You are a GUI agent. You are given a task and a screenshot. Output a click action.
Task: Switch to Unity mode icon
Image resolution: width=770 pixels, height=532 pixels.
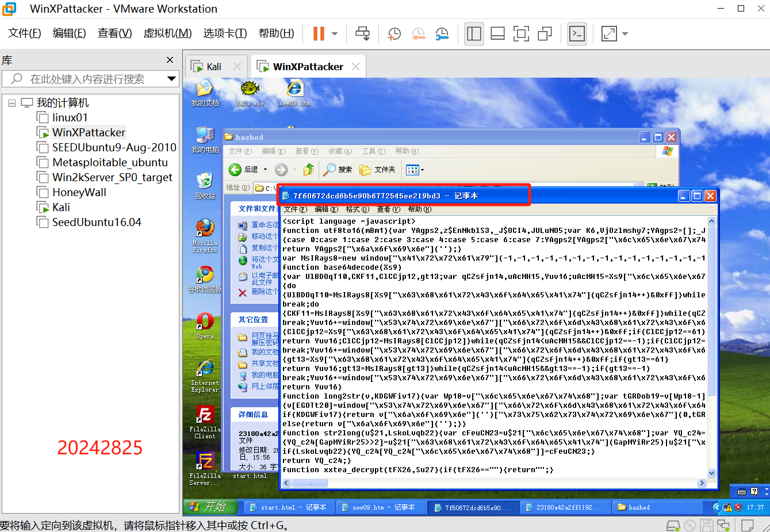point(545,34)
